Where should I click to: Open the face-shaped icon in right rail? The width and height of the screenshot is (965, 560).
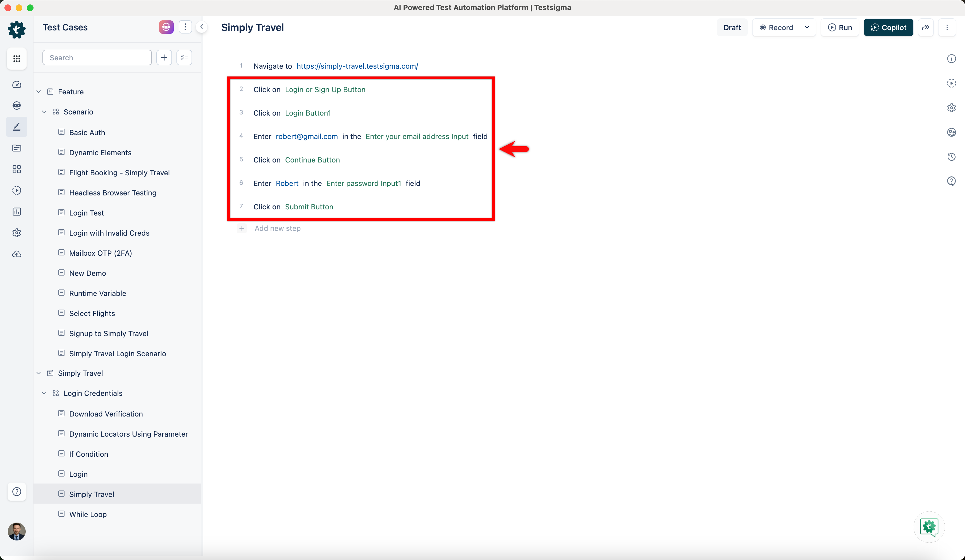click(951, 132)
